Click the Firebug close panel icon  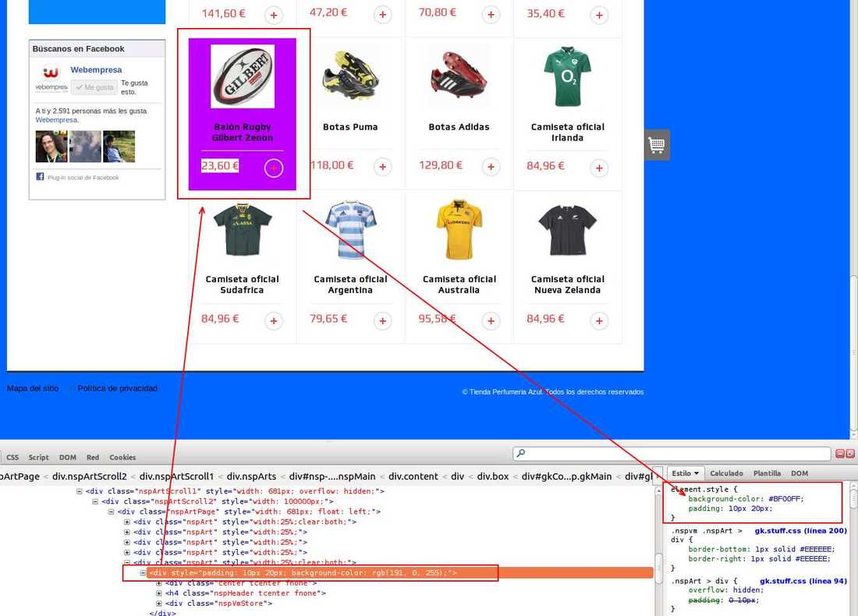tap(849, 454)
